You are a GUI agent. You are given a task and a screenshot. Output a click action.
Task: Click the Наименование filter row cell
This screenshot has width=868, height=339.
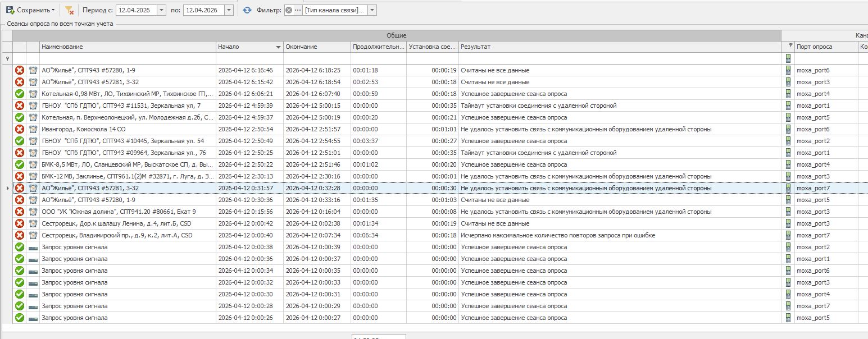[128, 58]
